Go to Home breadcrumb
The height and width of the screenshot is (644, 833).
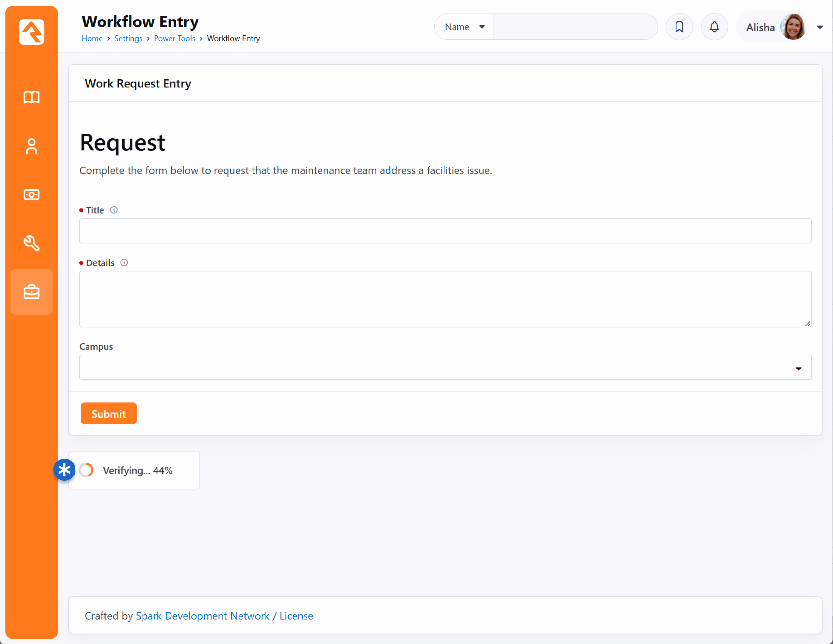(x=92, y=38)
